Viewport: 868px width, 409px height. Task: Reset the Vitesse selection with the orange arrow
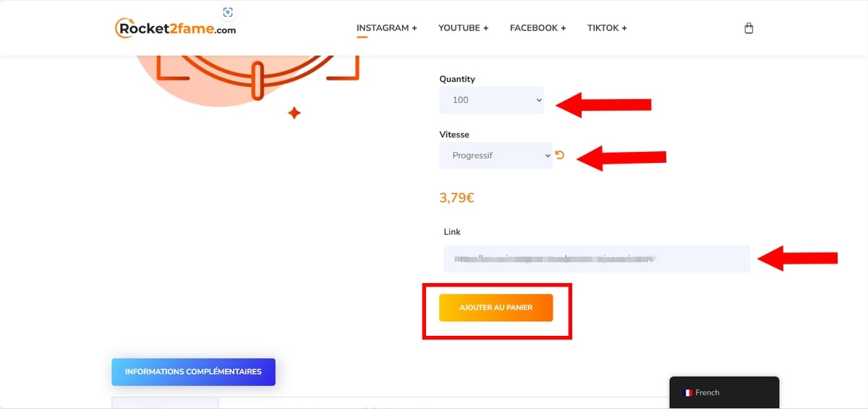(x=560, y=155)
